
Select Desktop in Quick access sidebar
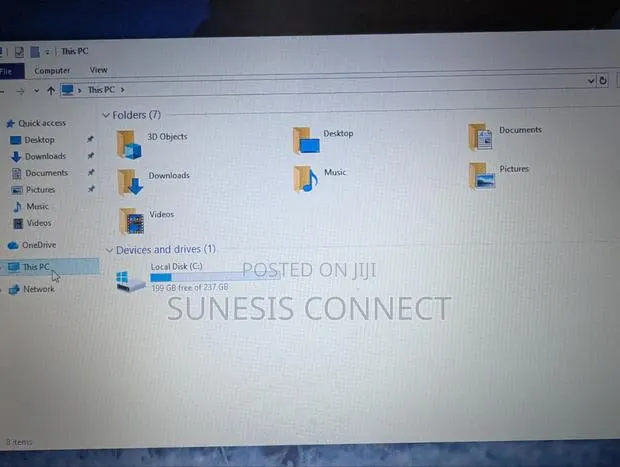pyautogui.click(x=39, y=140)
